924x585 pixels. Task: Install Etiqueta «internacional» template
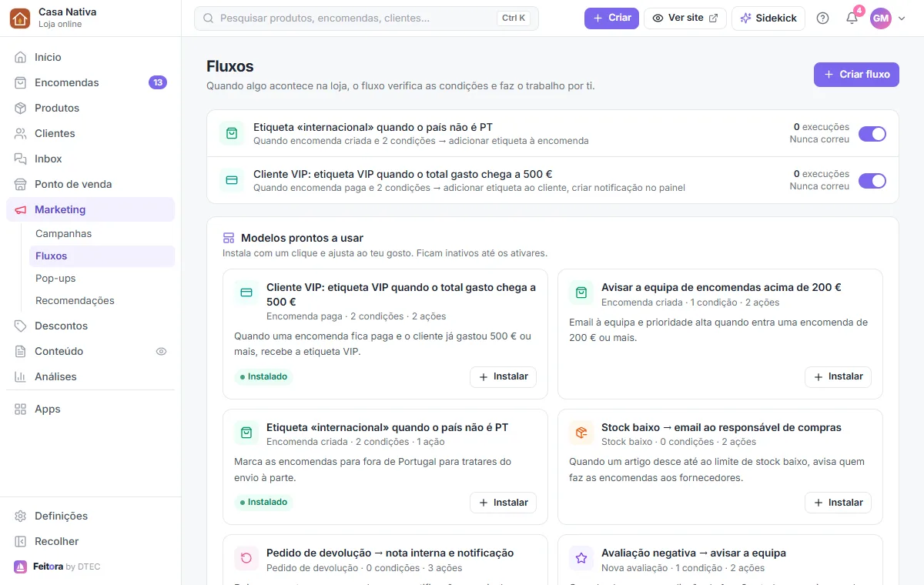pos(503,503)
